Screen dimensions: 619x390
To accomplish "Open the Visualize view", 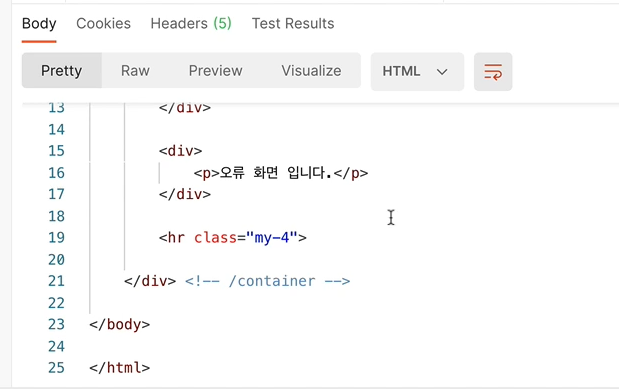I will pyautogui.click(x=311, y=71).
